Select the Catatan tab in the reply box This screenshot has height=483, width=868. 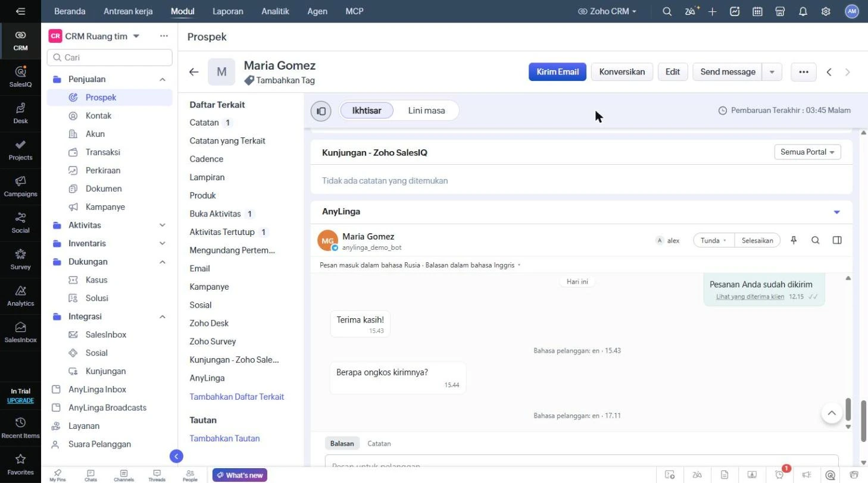pos(379,444)
